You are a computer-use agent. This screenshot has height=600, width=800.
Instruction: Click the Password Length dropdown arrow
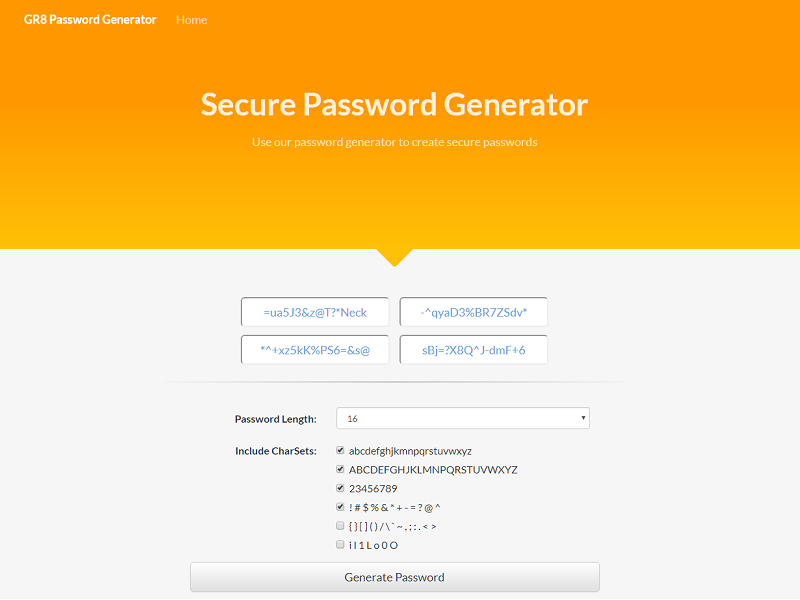click(x=583, y=418)
